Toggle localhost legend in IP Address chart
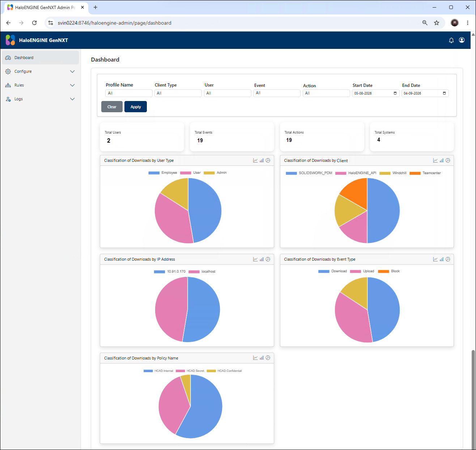The height and width of the screenshot is (450, 476). 202,272
